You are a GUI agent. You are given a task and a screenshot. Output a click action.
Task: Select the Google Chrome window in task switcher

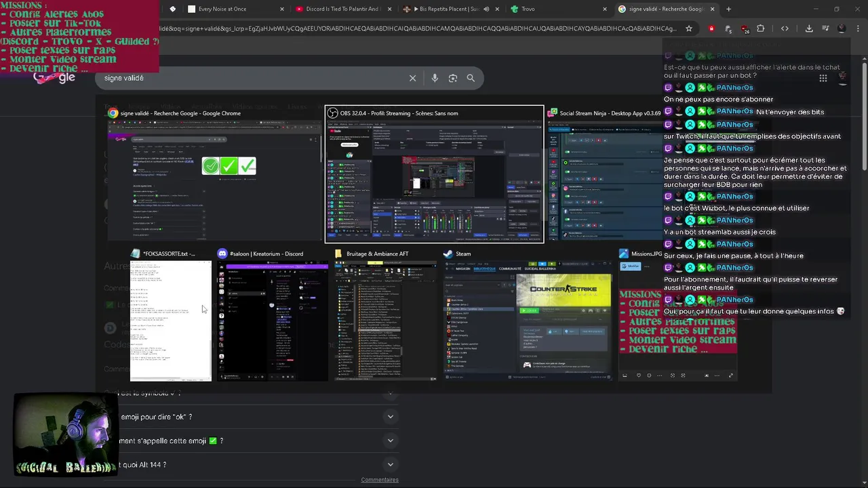(214, 174)
